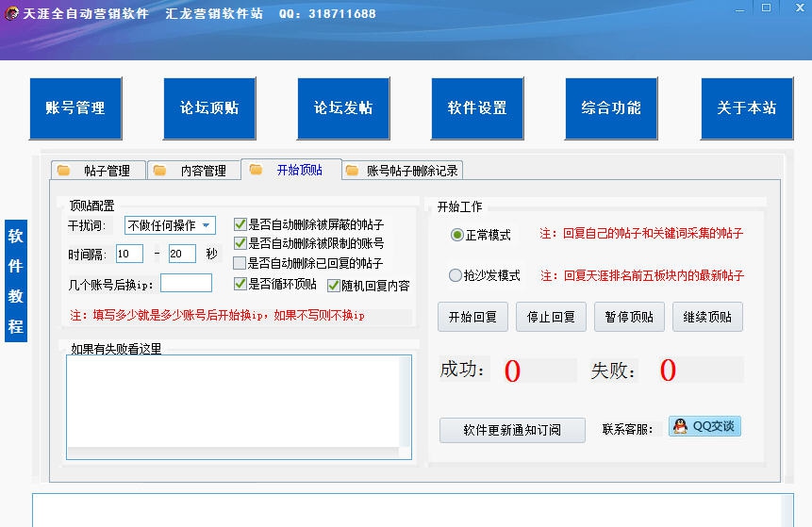Toggle 是否自动删除被屏蔽的帖子 checkbox
The image size is (812, 527).
pos(240,224)
